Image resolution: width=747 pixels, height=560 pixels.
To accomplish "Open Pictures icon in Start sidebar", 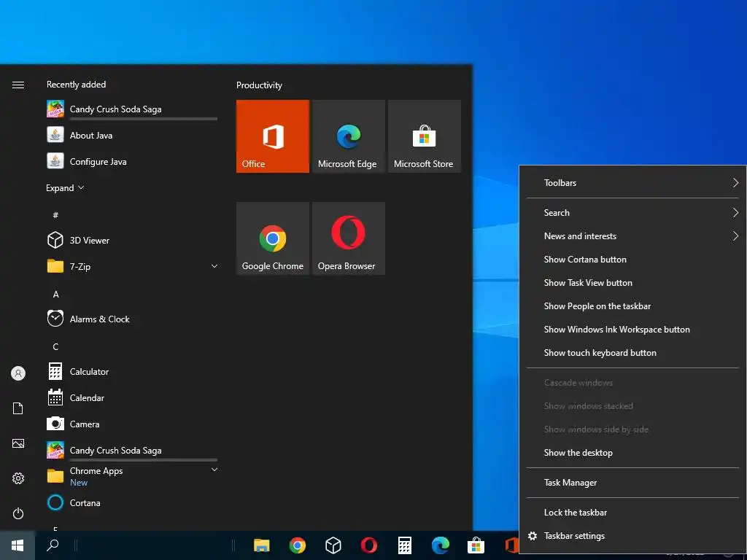I will (18, 443).
